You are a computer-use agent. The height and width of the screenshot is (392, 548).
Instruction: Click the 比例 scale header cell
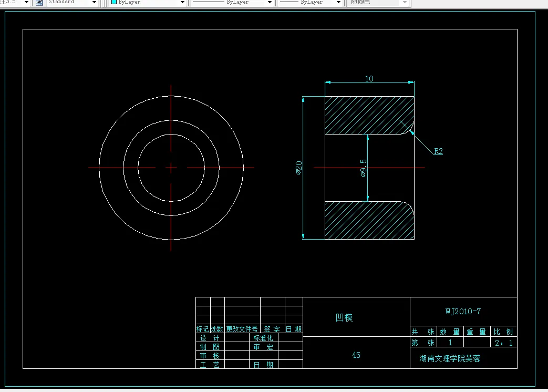[503, 332]
